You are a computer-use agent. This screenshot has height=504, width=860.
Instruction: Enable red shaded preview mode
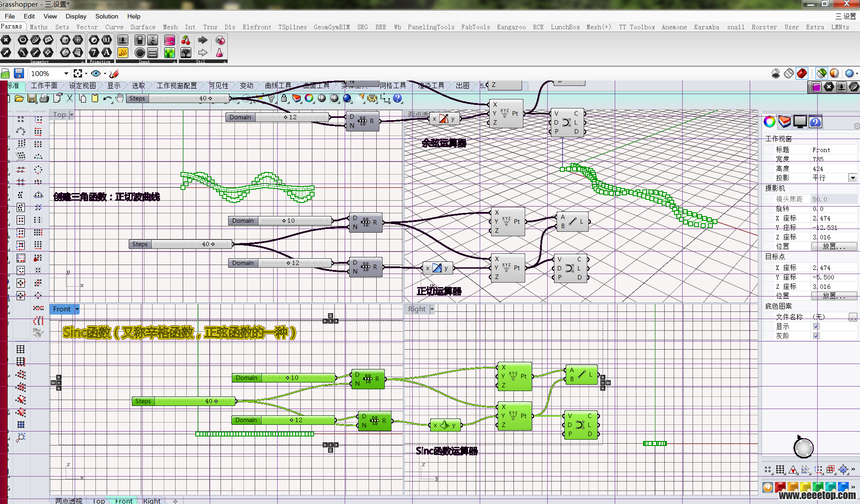click(x=802, y=73)
